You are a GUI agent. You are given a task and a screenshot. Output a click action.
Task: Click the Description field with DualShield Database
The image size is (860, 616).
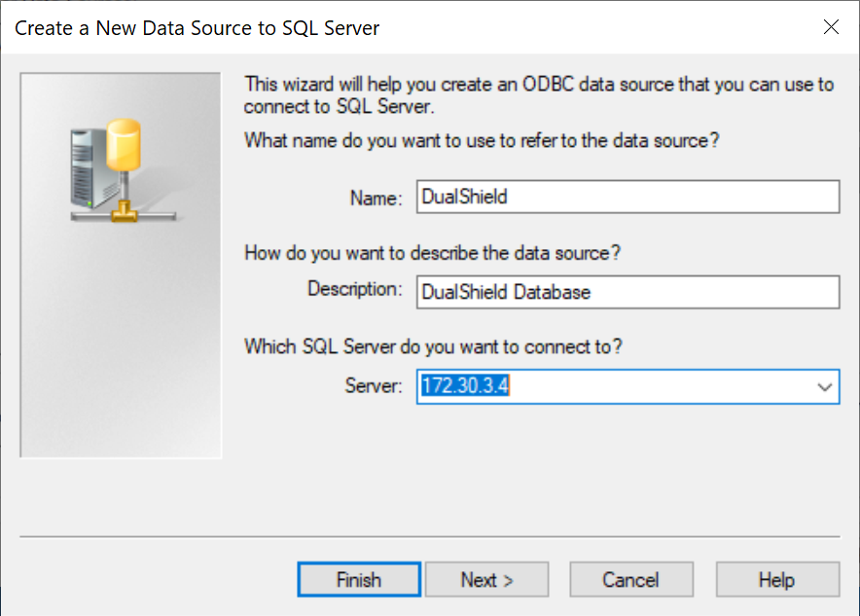tap(627, 292)
